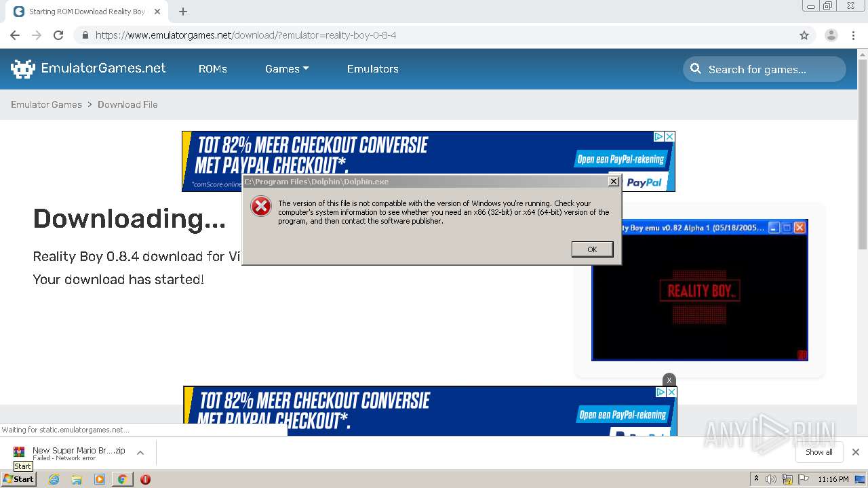The image size is (868, 488).
Task: Click the EmulatorGames.net logo
Action: pyautogui.click(x=88, y=68)
